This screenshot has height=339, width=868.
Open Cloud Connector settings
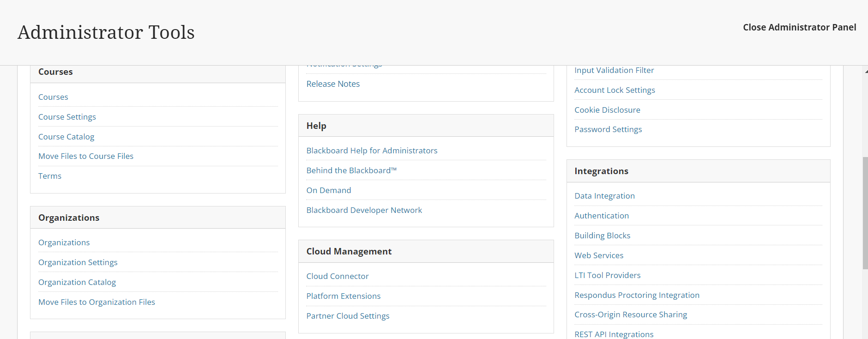coord(338,276)
